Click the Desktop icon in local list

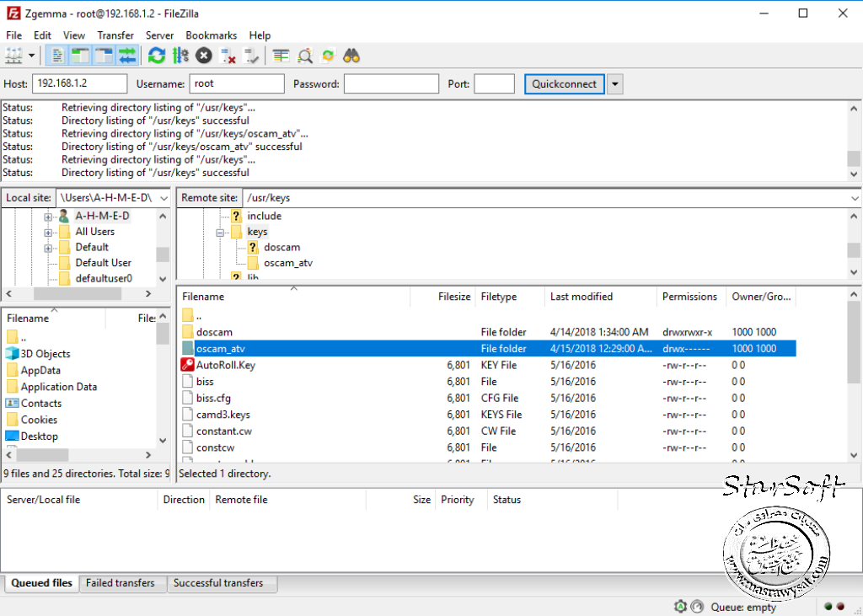click(x=12, y=436)
